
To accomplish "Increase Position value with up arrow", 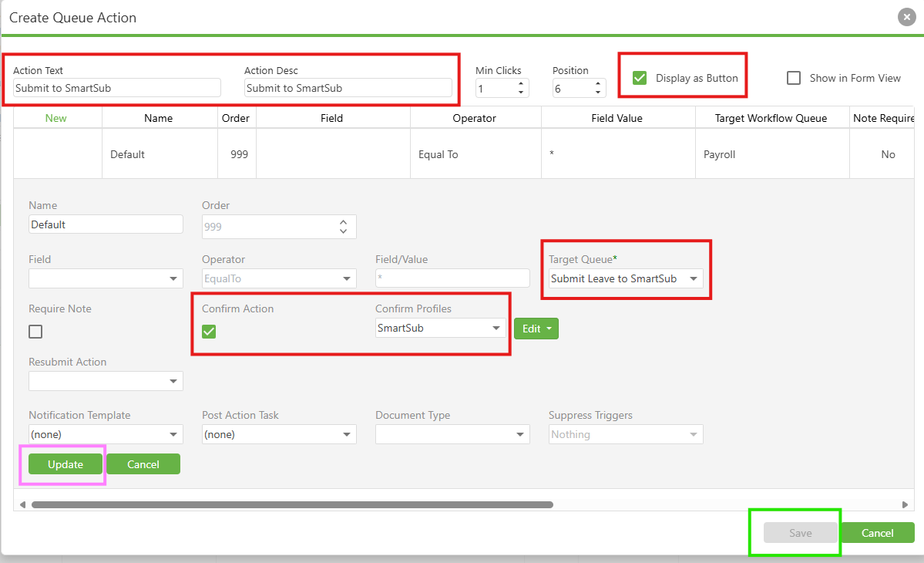I will 597,84.
